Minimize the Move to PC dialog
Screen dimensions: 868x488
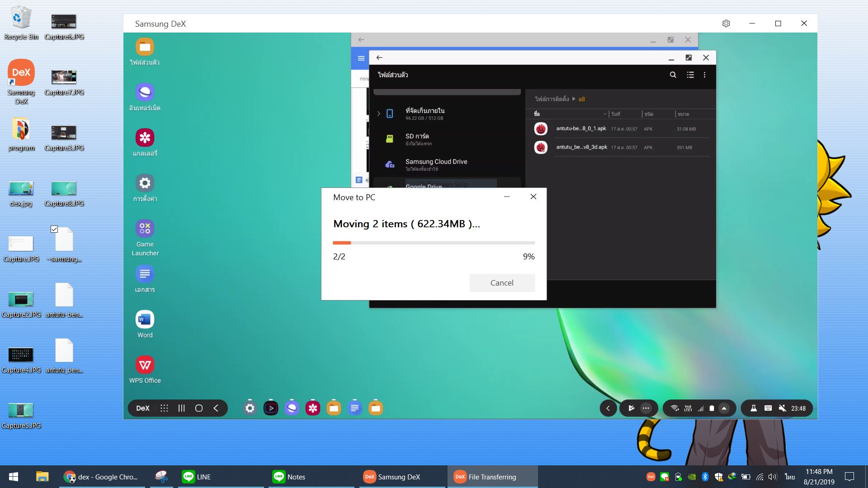(507, 197)
